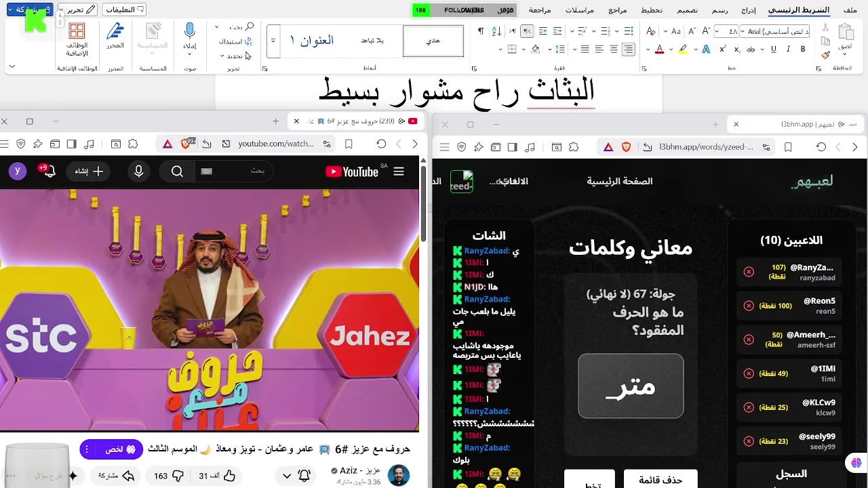Align text right in Word paragraph group
This screenshot has width=868, height=488.
coord(628,49)
